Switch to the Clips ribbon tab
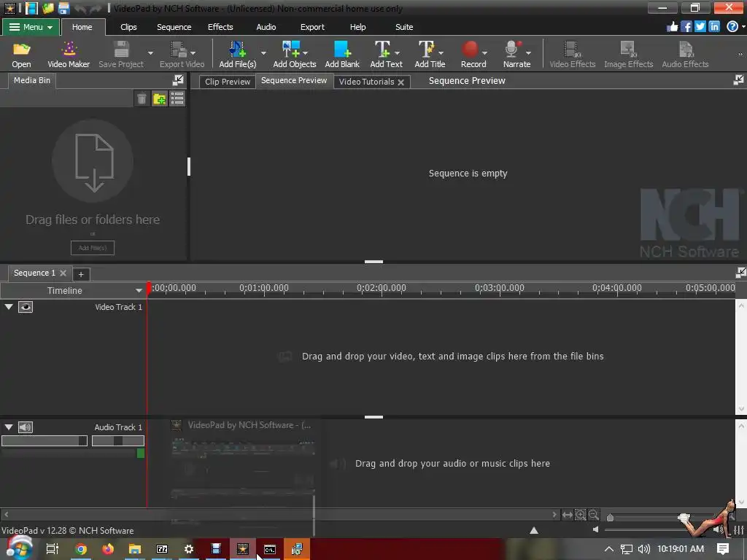Image resolution: width=747 pixels, height=560 pixels. click(x=128, y=27)
